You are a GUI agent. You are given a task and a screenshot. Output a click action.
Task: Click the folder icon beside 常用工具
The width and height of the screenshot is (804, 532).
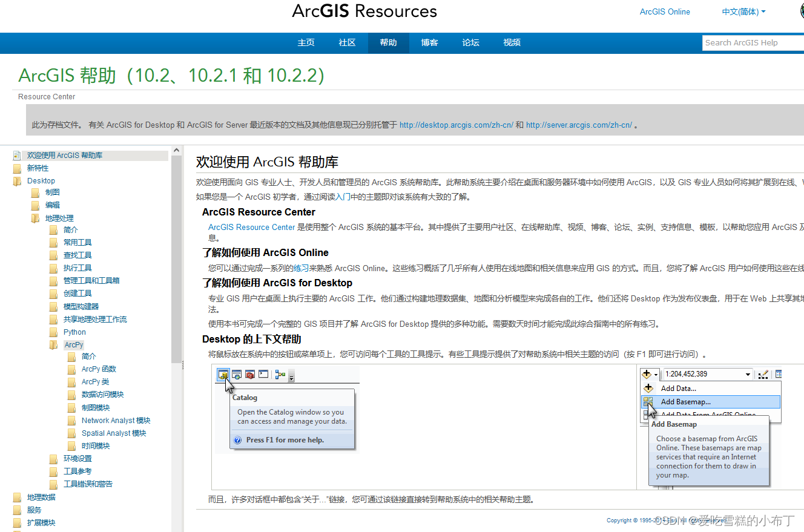point(53,243)
